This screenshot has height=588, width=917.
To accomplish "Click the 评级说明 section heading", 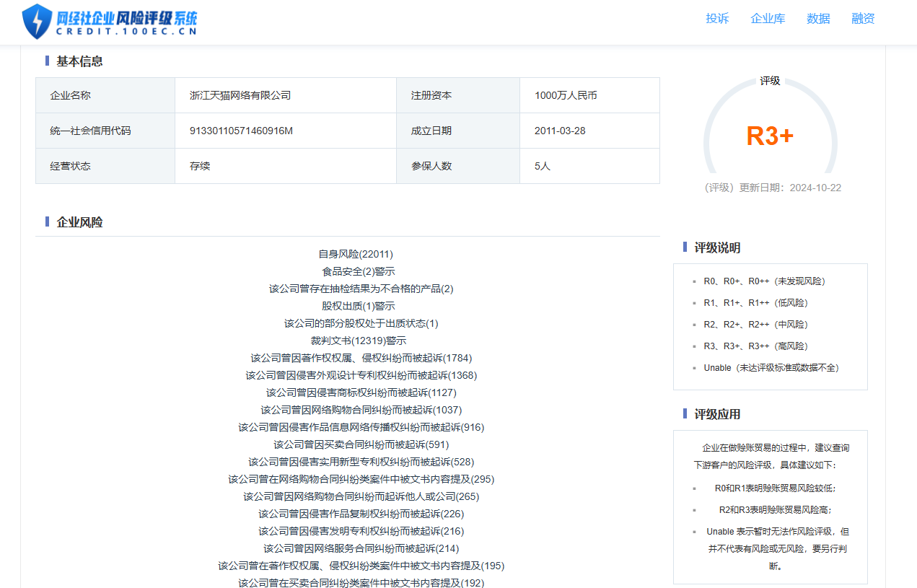I will click(x=716, y=247).
